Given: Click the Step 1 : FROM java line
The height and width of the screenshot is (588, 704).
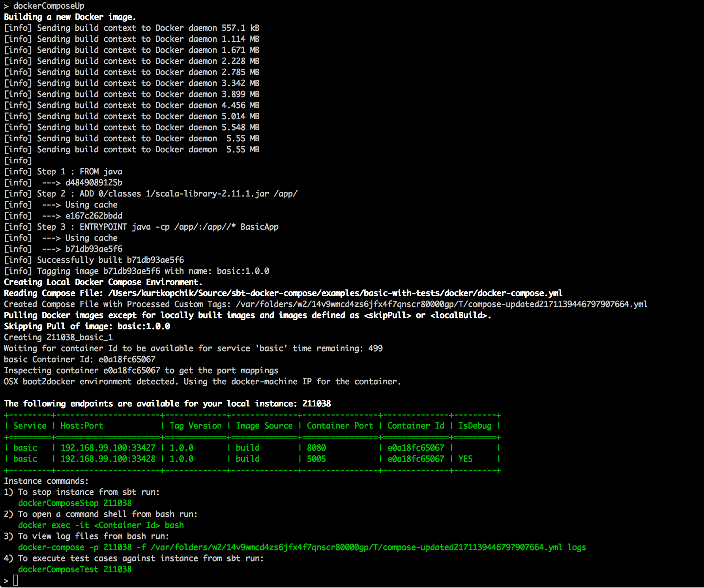Looking at the screenshot, I should pyautogui.click(x=79, y=172).
